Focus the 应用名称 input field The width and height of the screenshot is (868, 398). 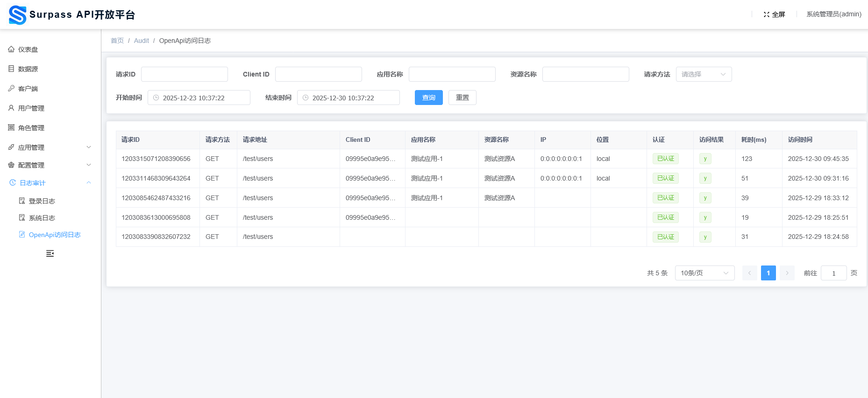[452, 74]
